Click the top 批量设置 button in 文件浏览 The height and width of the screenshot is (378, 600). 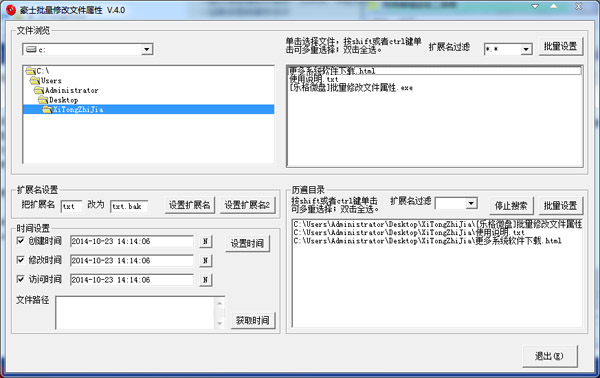click(x=560, y=47)
